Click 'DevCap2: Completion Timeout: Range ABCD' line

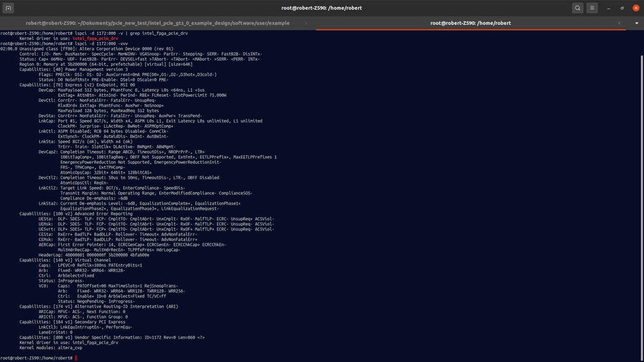tap(122, 152)
